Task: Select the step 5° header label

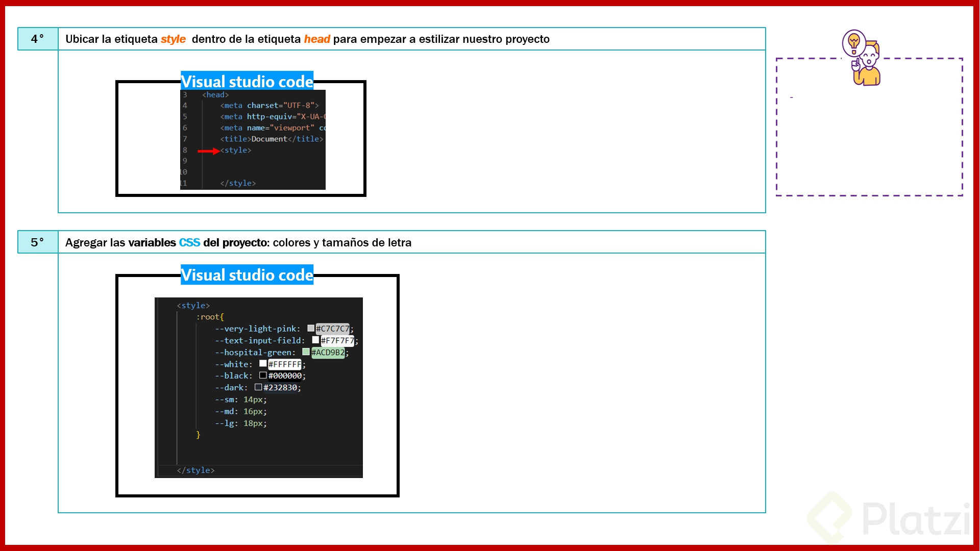Action: (x=37, y=242)
